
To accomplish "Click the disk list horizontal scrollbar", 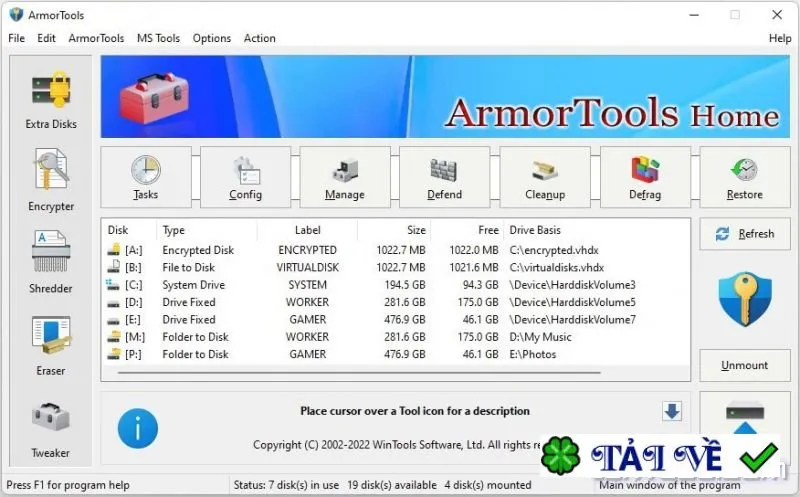I will (x=359, y=373).
